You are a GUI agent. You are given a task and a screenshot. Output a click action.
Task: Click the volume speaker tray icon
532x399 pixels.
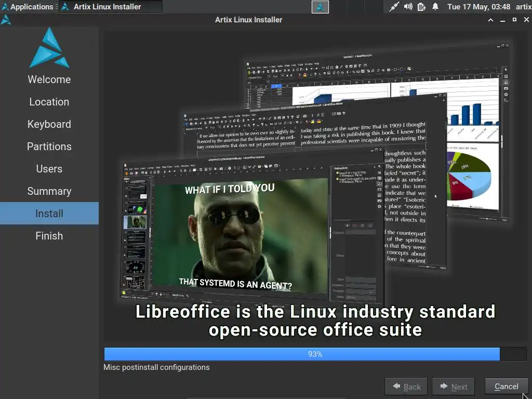point(408,6)
